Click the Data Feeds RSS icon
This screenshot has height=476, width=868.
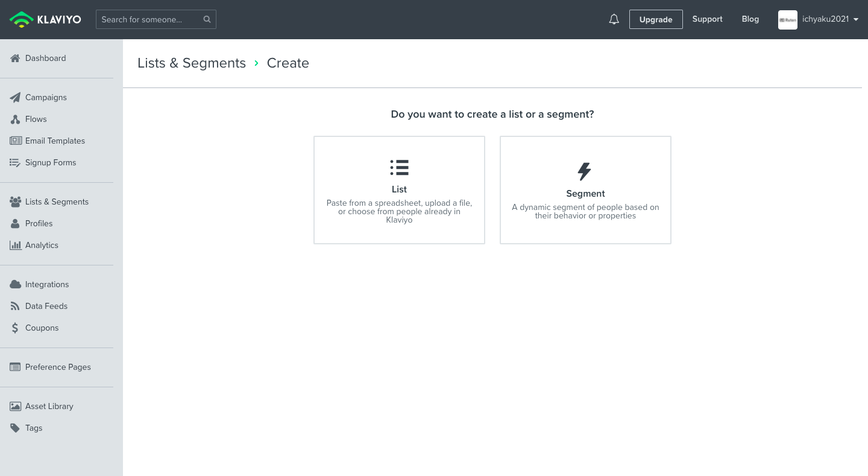click(15, 306)
